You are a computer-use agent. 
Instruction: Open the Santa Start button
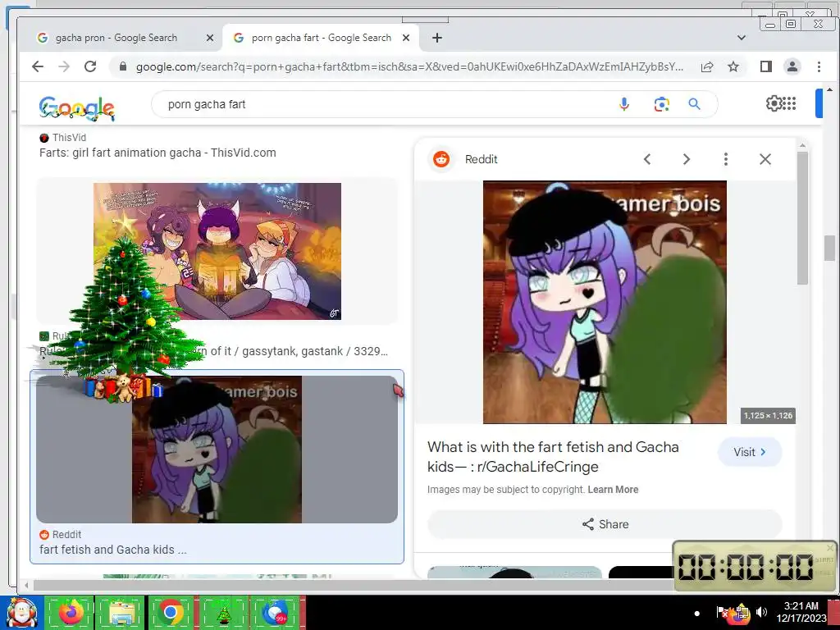tap(21, 613)
